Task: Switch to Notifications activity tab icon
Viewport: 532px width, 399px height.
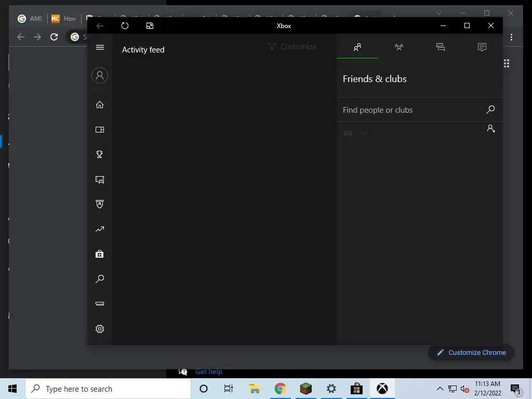Action: click(482, 47)
